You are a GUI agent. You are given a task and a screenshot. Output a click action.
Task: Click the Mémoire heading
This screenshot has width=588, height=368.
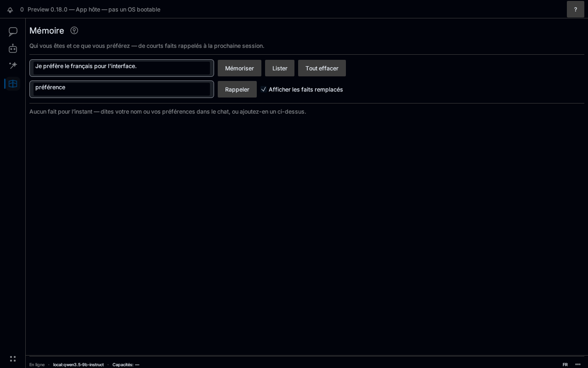pos(47,31)
